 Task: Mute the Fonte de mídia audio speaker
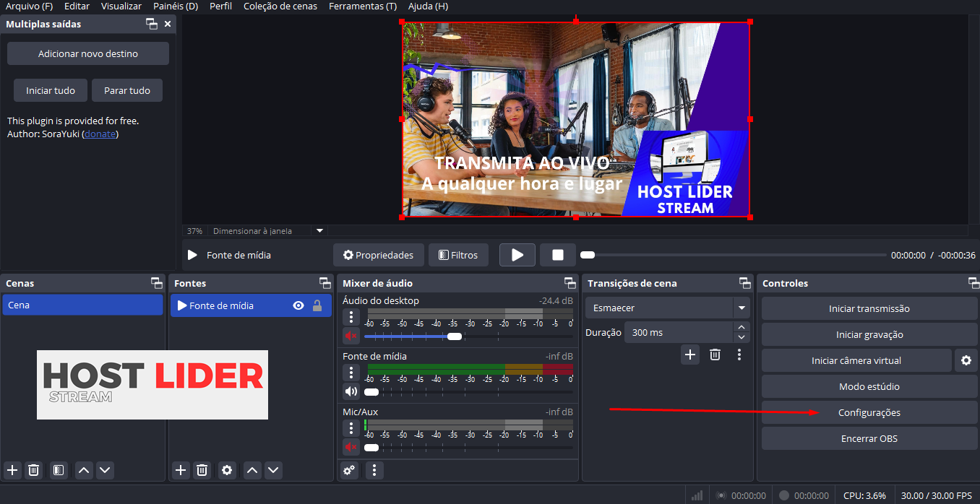(x=351, y=391)
